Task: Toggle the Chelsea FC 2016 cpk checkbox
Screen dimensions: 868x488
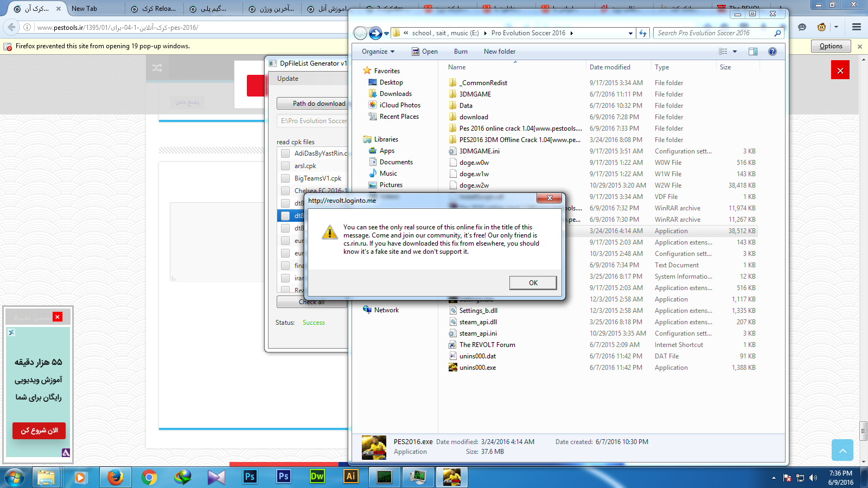Action: [285, 191]
